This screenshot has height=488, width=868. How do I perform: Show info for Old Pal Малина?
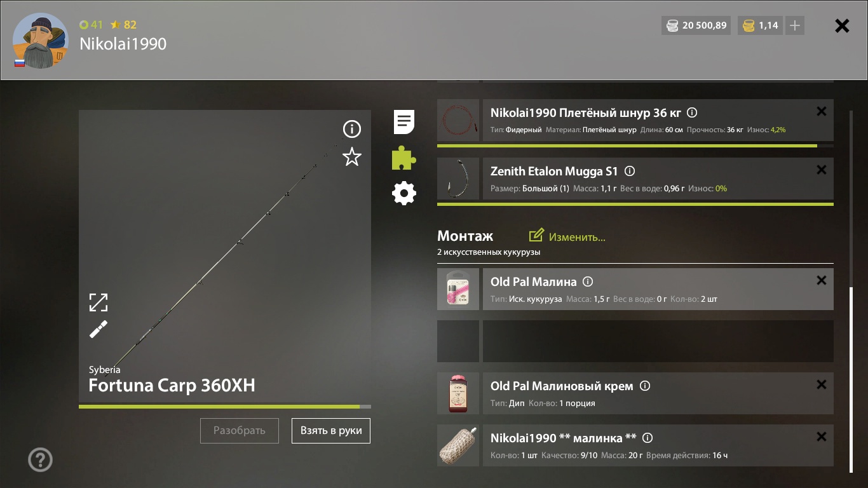click(588, 282)
